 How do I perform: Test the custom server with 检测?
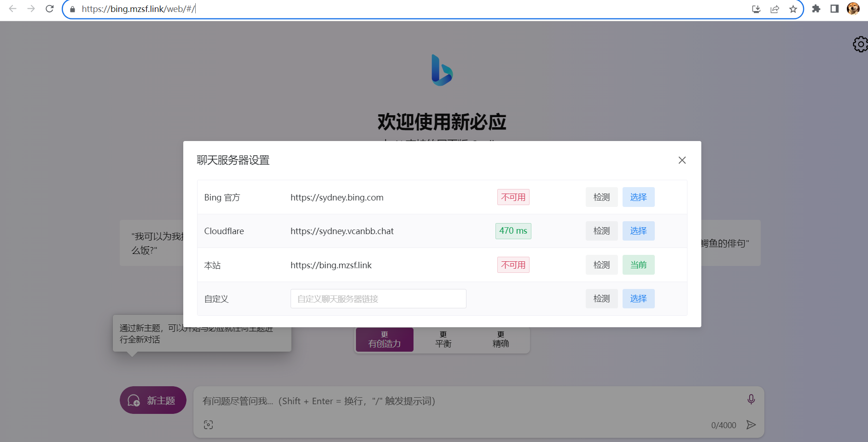pyautogui.click(x=601, y=299)
